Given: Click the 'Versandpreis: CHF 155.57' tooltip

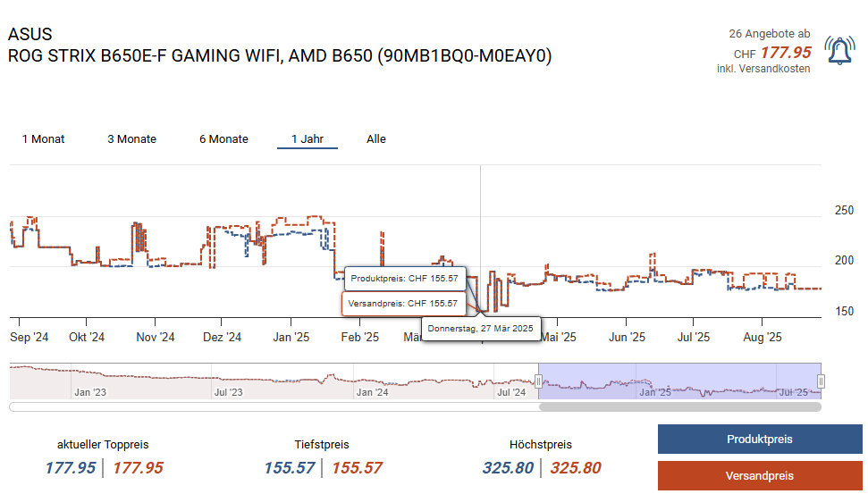Looking at the screenshot, I should (403, 303).
